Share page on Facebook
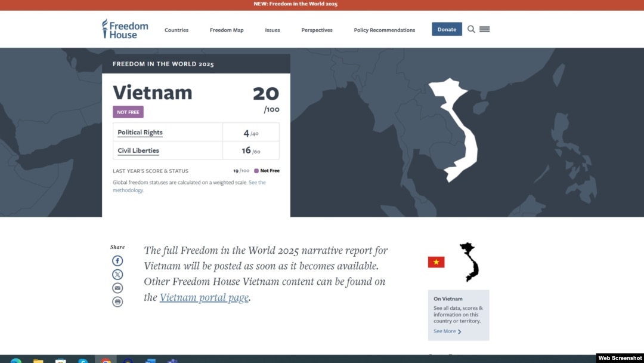This screenshot has width=644, height=363. (x=117, y=261)
